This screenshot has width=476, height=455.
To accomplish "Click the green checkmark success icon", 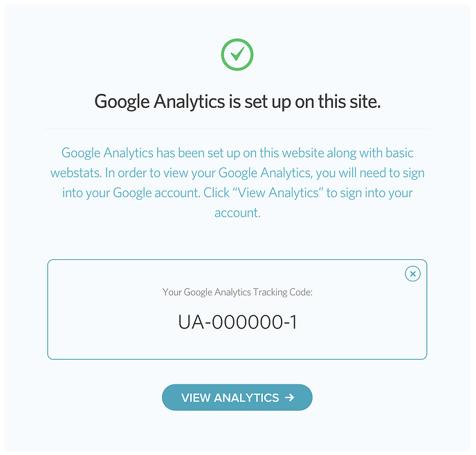I will click(237, 55).
